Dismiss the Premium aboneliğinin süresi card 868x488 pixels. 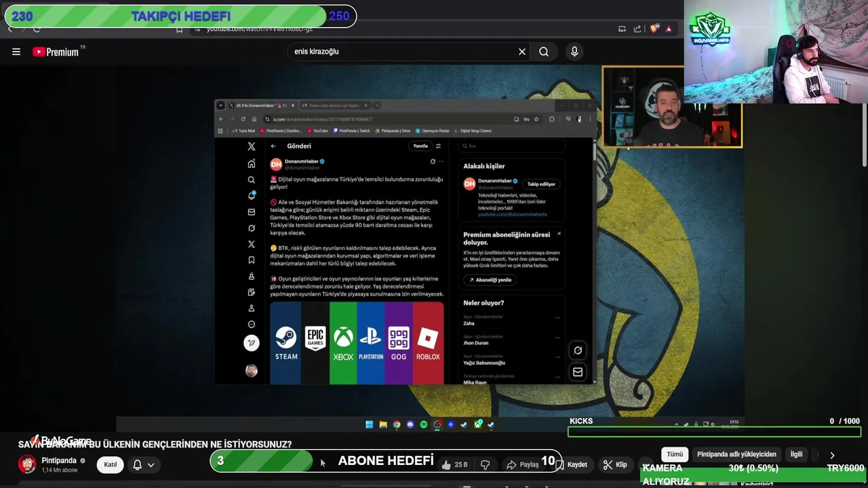(559, 234)
